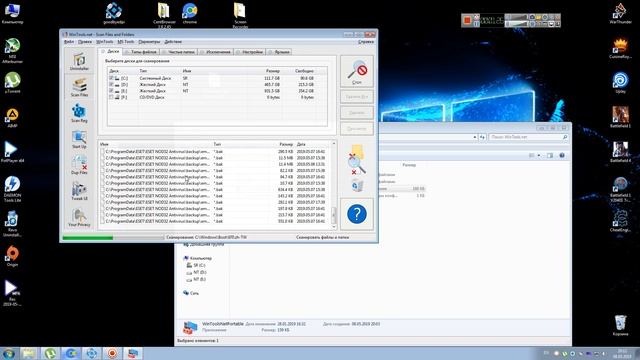
Task: Select the AIMP desktop shortcut
Action: pos(12,118)
